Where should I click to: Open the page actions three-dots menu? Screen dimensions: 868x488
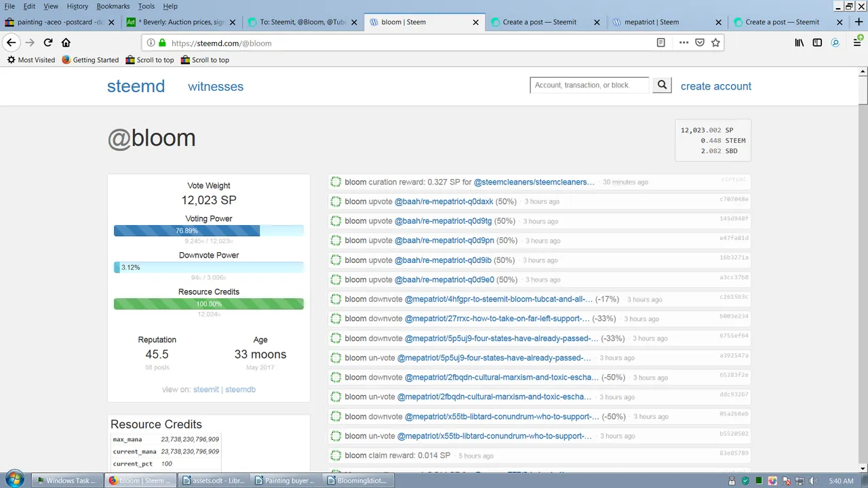coord(684,43)
